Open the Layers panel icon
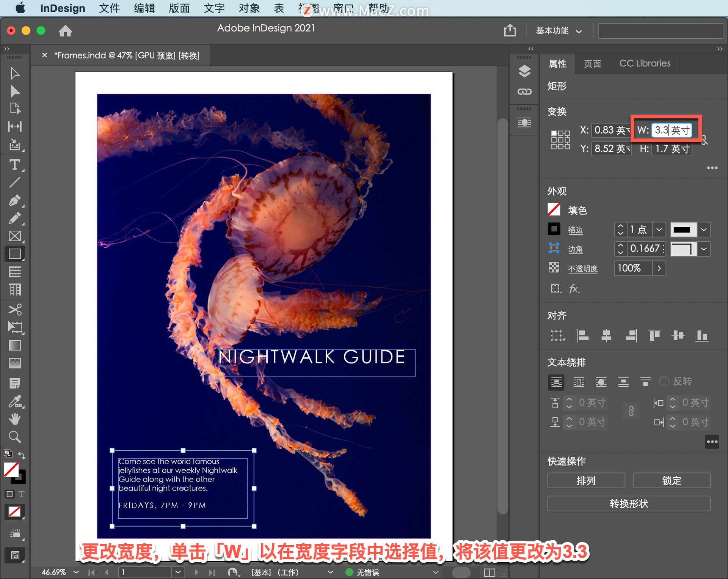The height and width of the screenshot is (579, 728). [x=524, y=71]
